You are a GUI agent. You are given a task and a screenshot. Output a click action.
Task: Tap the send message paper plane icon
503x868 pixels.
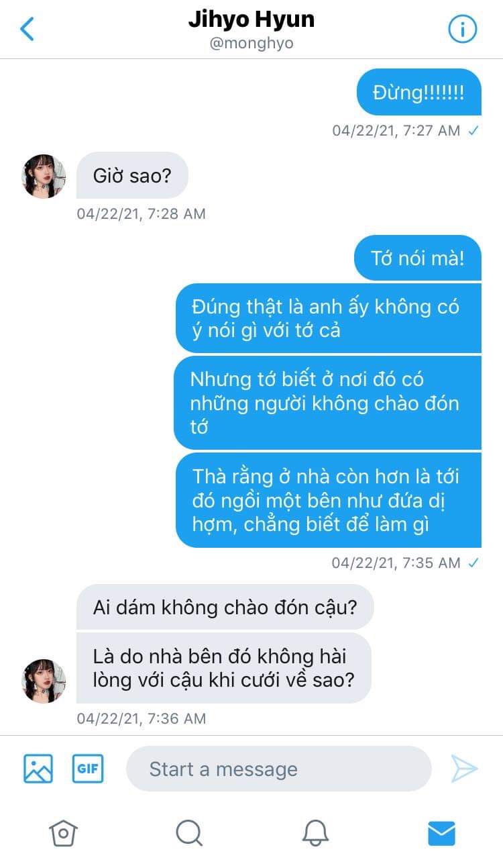[464, 769]
